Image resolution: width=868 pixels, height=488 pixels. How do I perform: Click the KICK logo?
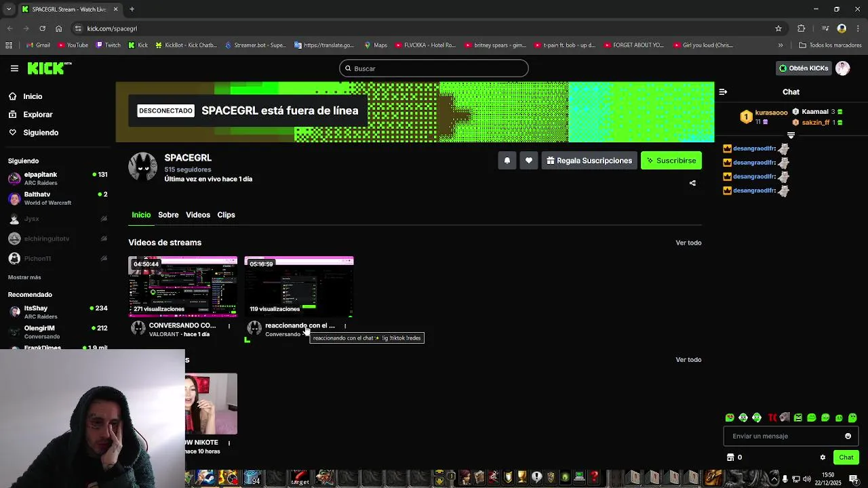(x=49, y=68)
